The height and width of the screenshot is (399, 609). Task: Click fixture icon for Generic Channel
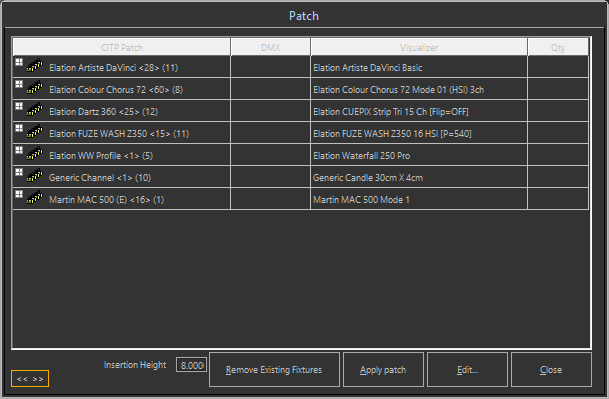35,175
